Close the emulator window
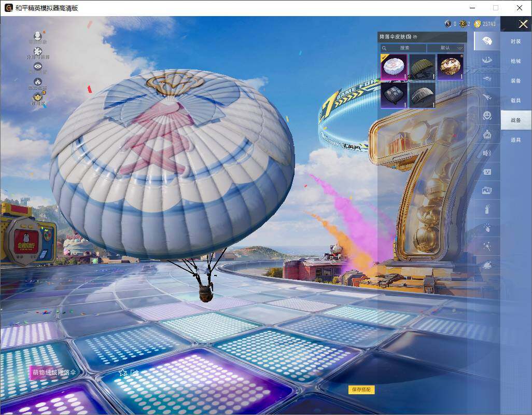Viewport: 532px width, 415px height. (520, 8)
